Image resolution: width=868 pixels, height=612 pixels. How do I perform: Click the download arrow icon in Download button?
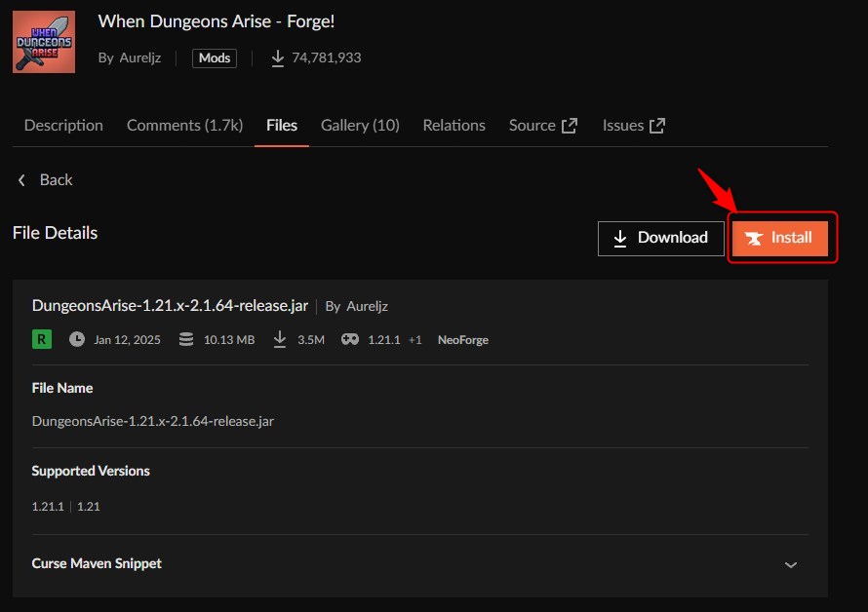(x=620, y=239)
